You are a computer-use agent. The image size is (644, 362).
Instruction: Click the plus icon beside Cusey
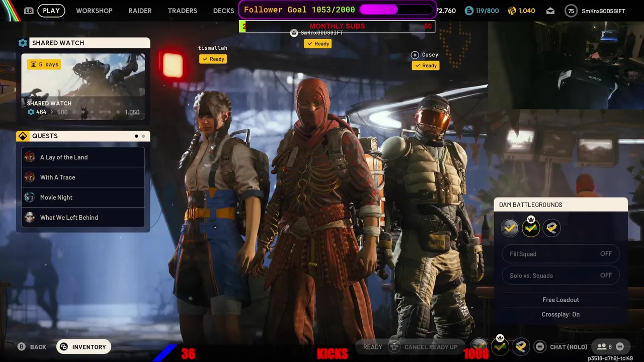415,55
